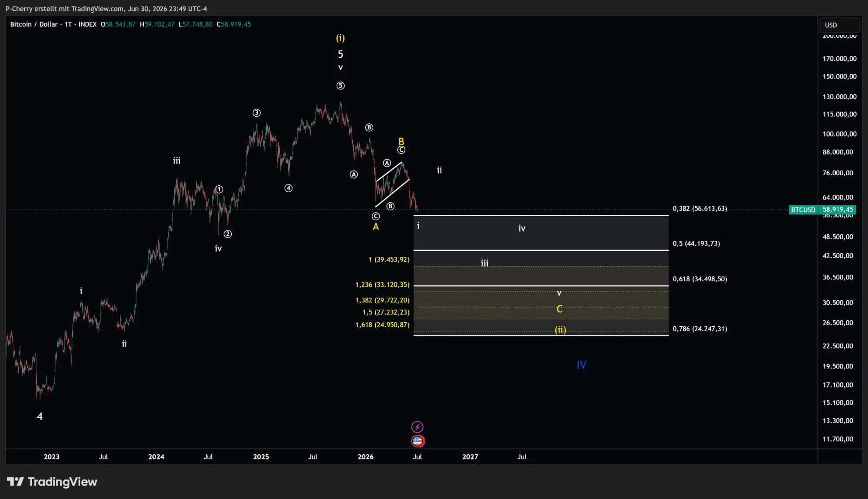Screen dimensions: 868x499
Task: Select the yellow (i) wave label at top
Action: (340, 38)
